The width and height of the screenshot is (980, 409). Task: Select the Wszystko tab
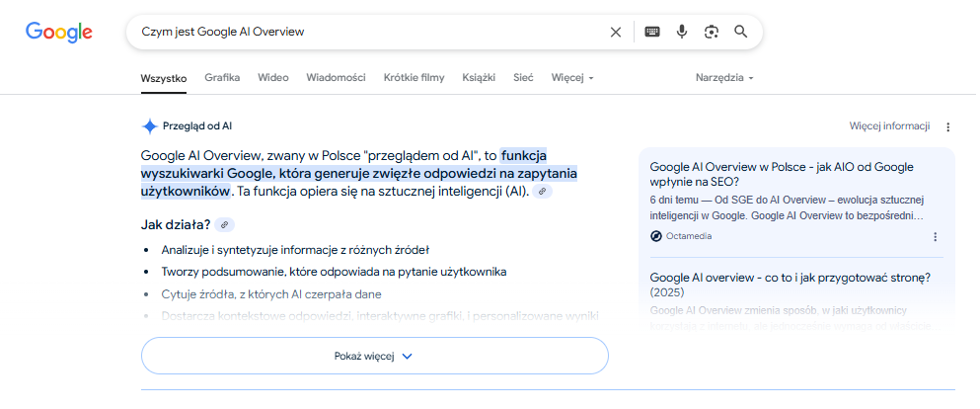(164, 78)
